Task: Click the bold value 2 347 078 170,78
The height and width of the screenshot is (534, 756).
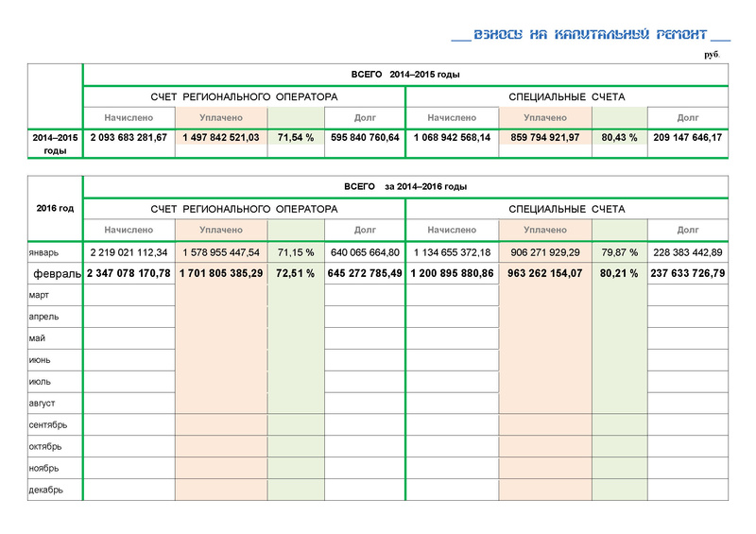Action: pos(129,274)
